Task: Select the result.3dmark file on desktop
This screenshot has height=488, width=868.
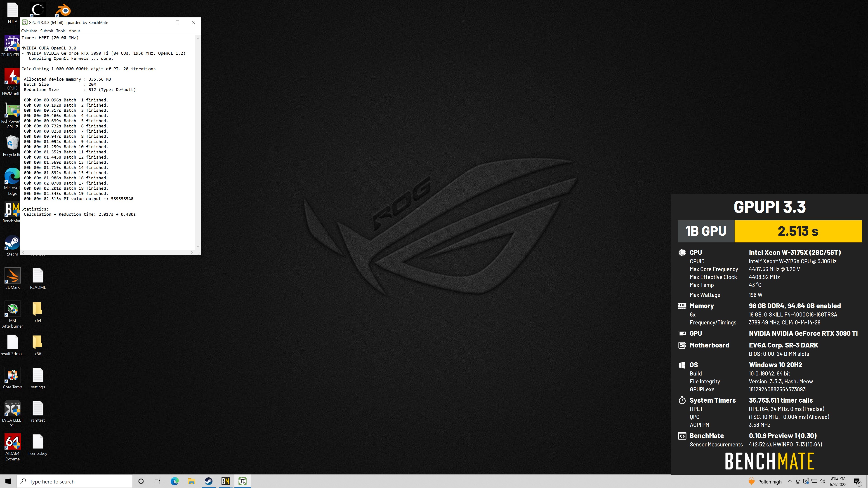Action: (x=12, y=345)
